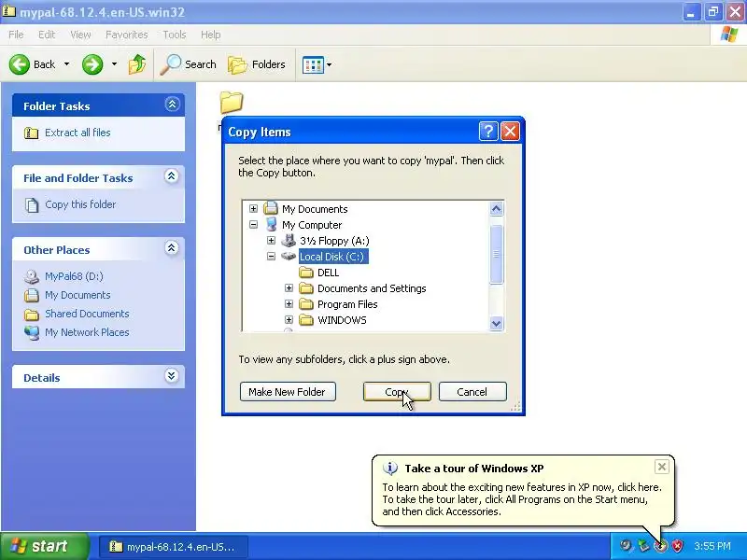
Task: Open the Back history dropdown arrow
Action: pyautogui.click(x=66, y=64)
